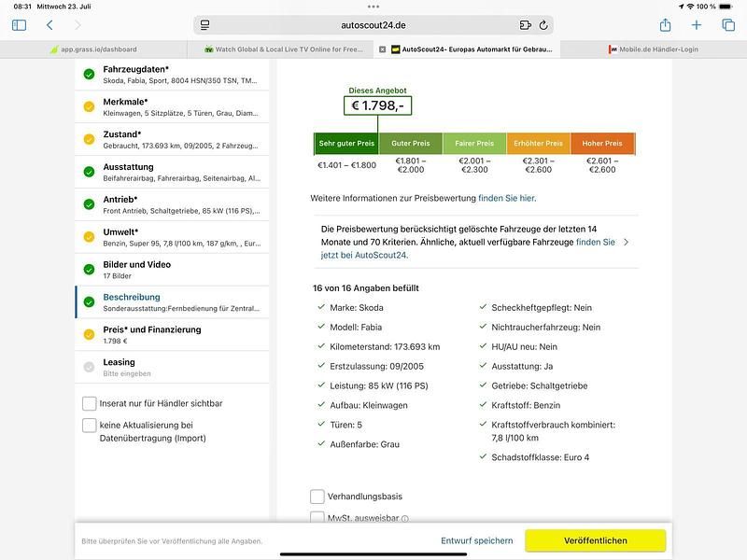The height and width of the screenshot is (560, 747).
Task: Click the MwSt. ausweisbar info icon
Action: click(x=405, y=519)
